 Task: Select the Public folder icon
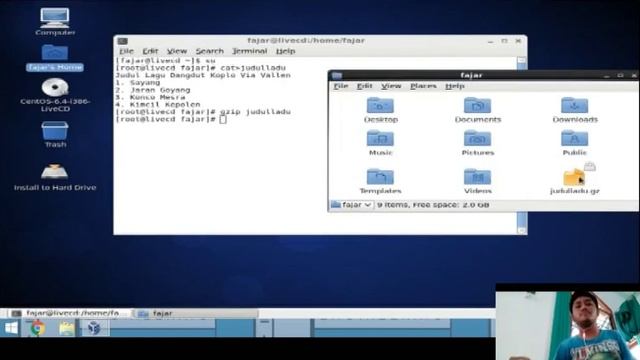pyautogui.click(x=574, y=138)
